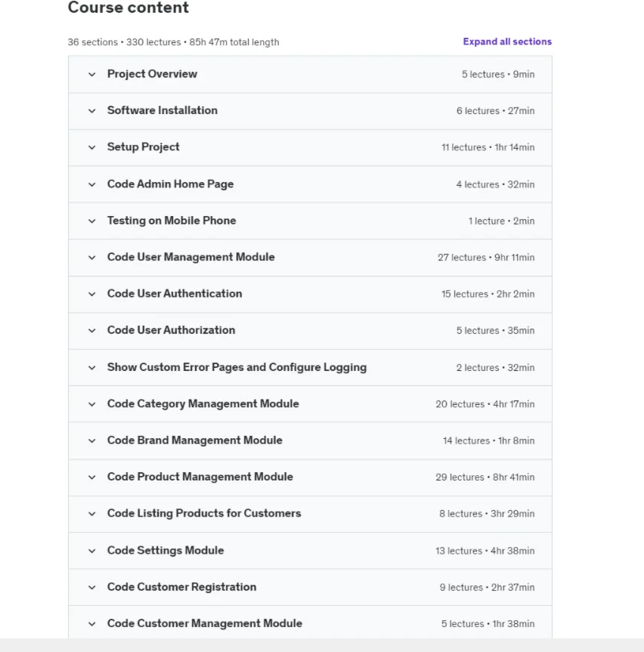Click the chevron icon next to Setup Project
The height and width of the screenshot is (652, 644).
click(x=92, y=147)
